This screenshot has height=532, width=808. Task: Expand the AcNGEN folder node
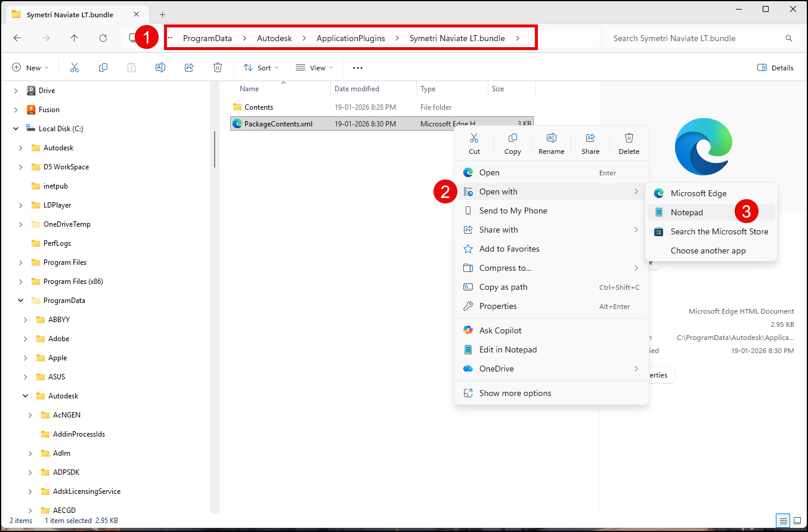[x=30, y=415]
